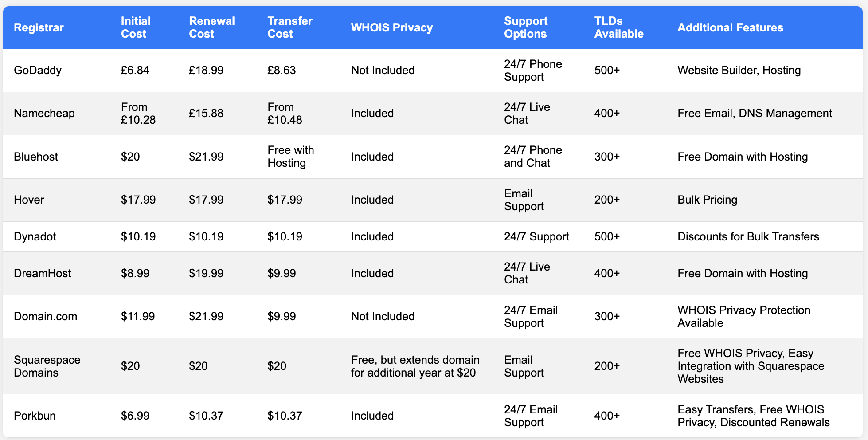Click the WHOIS Privacy column header
Image resolution: width=868 pixels, height=440 pixels.
[391, 27]
